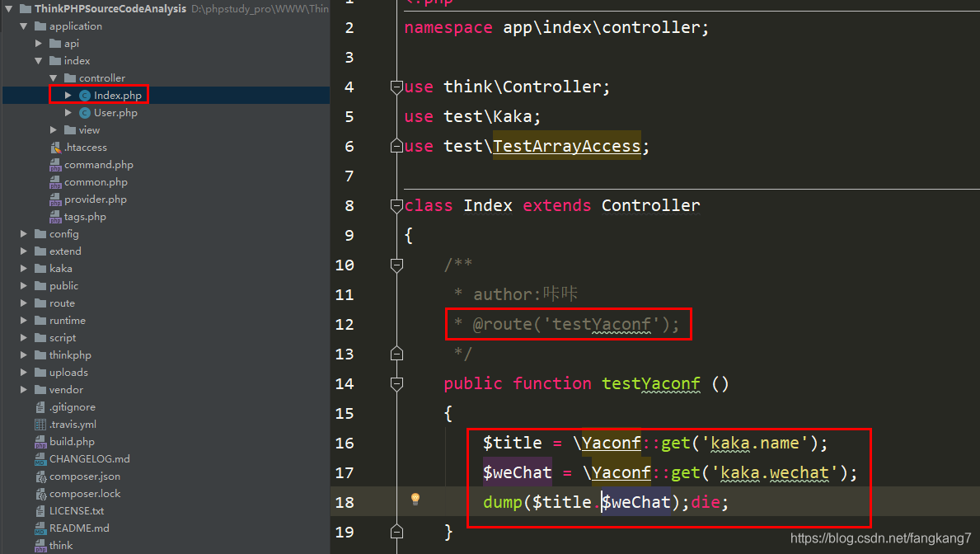Select Index.php in the project tree
The height and width of the screenshot is (554, 980).
pyautogui.click(x=118, y=95)
